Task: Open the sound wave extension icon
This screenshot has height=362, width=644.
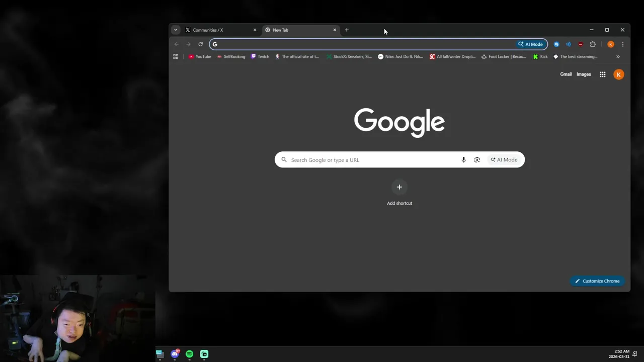Action: click(569, 44)
